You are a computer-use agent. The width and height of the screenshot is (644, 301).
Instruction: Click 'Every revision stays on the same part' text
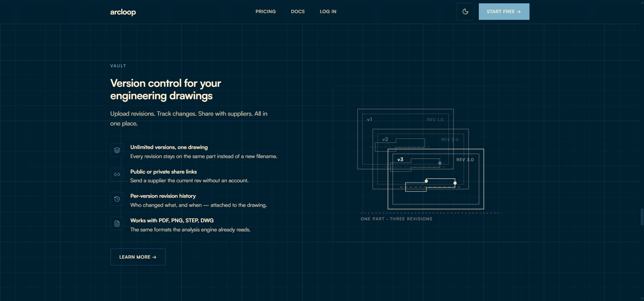tap(204, 156)
